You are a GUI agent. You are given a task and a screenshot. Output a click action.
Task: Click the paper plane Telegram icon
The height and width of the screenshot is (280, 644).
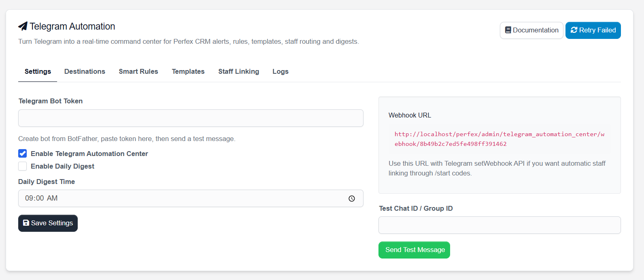tap(23, 26)
